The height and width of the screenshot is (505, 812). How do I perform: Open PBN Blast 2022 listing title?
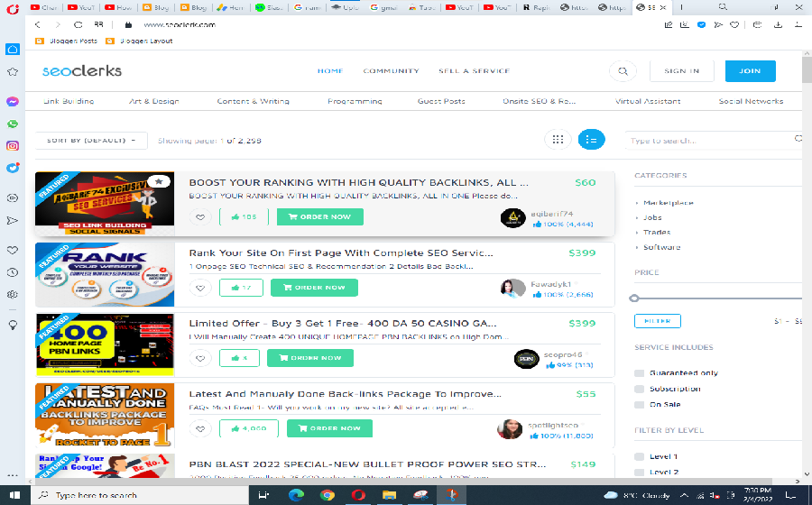368,464
